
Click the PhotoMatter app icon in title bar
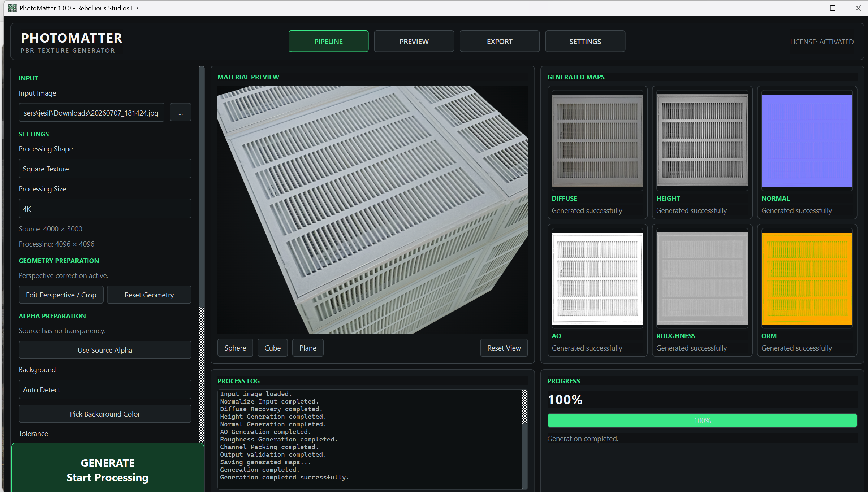[12, 8]
